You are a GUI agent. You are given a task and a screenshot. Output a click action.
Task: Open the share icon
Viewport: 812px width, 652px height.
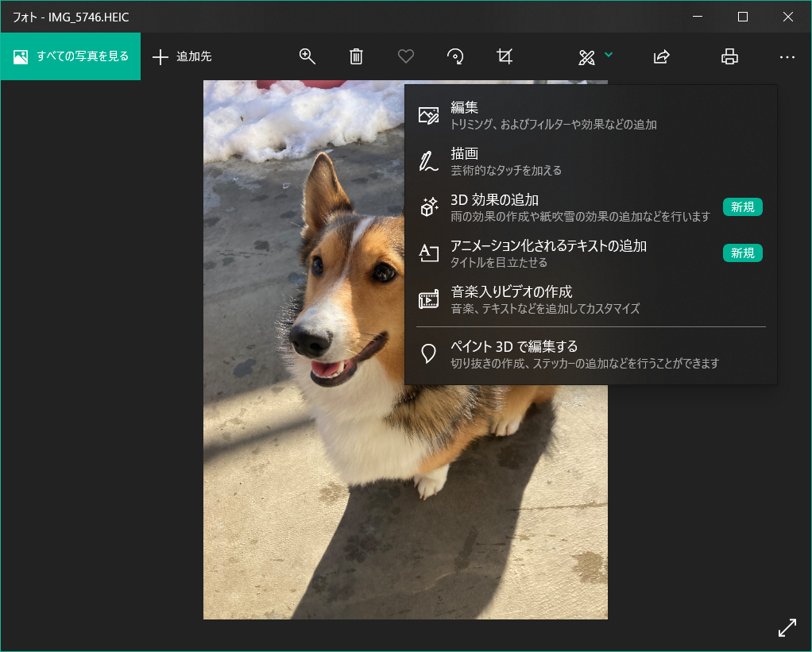pos(661,56)
